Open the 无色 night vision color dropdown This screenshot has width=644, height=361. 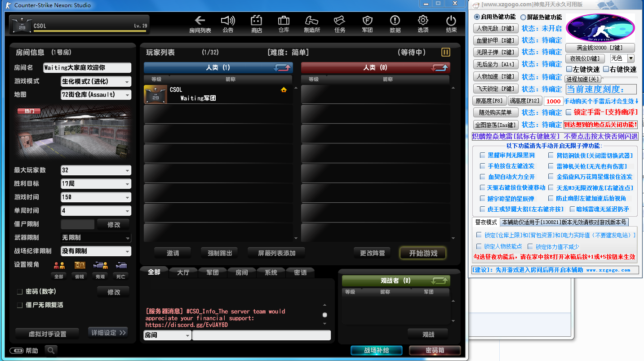coord(622,58)
